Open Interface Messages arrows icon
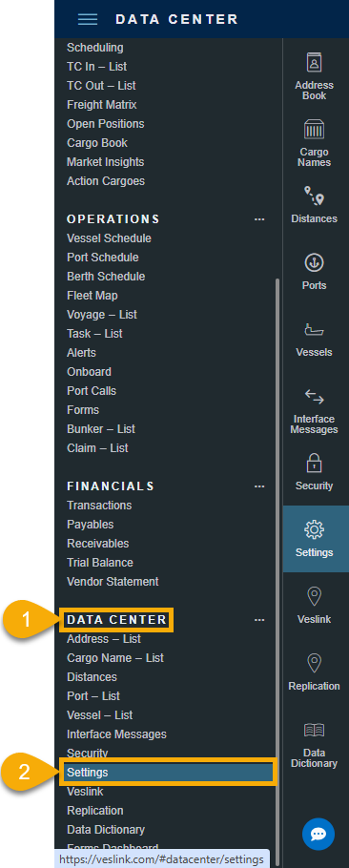This screenshot has height=868, width=349. (314, 397)
